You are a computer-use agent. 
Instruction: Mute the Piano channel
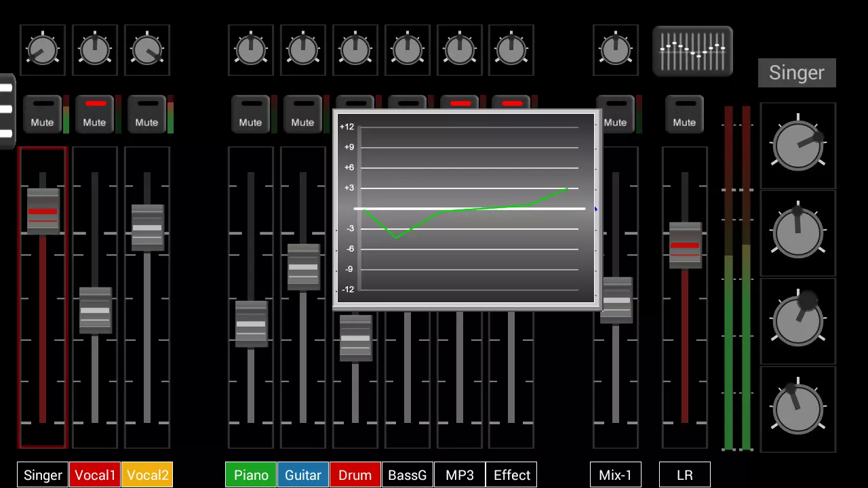point(250,115)
